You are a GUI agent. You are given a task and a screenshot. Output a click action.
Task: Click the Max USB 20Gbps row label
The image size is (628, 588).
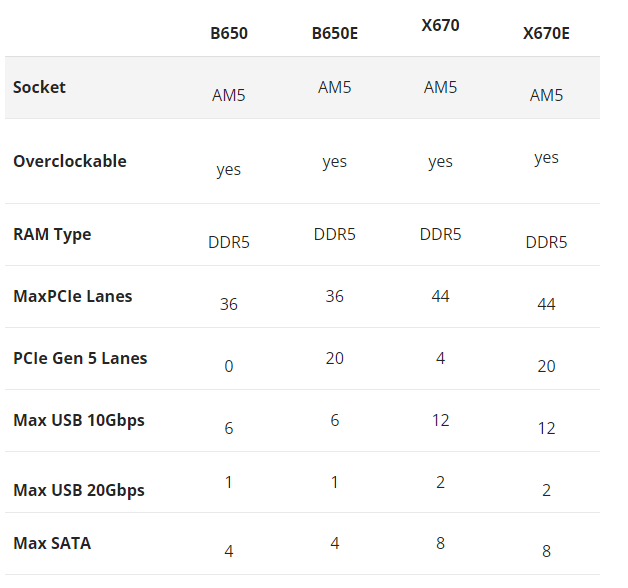coord(79,490)
